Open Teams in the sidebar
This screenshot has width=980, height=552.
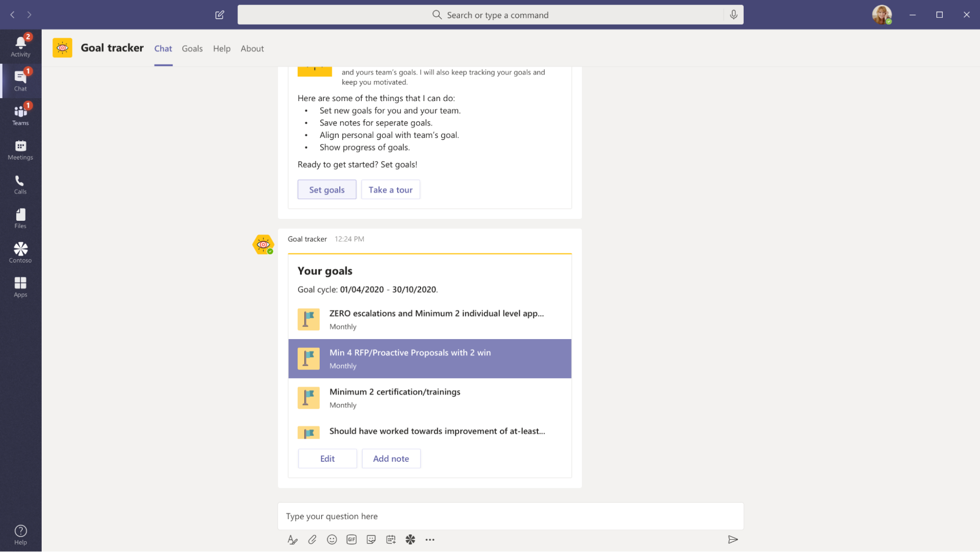click(x=20, y=115)
